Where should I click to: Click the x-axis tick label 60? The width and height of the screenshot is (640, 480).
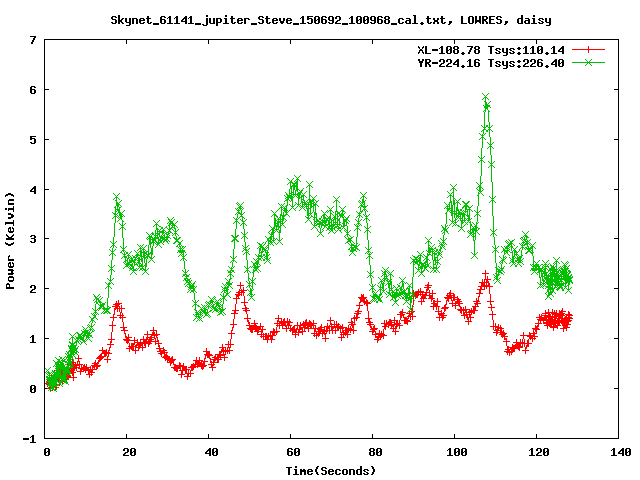click(291, 452)
